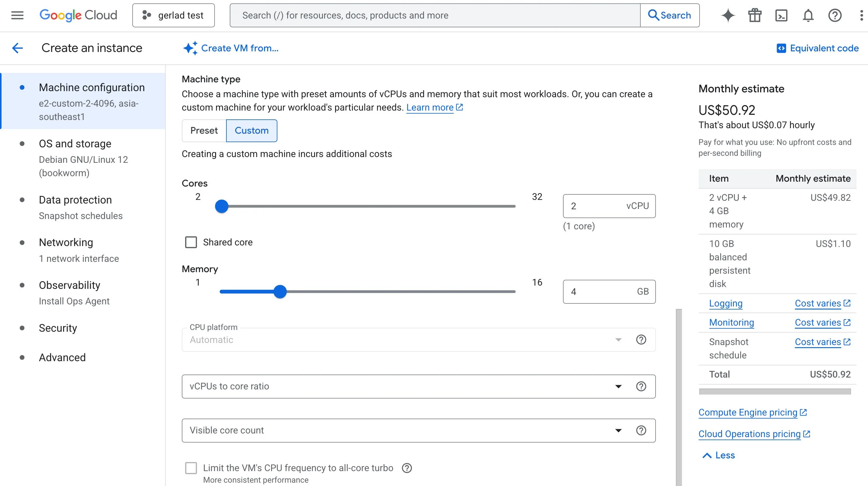This screenshot has width=868, height=486.
Task: Open Cloud Operations pricing link
Action: click(754, 434)
